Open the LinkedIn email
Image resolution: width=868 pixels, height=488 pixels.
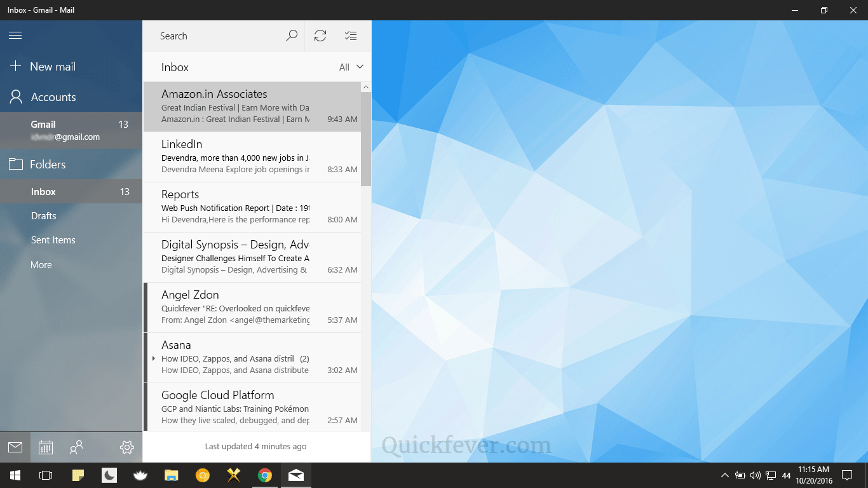[252, 157]
